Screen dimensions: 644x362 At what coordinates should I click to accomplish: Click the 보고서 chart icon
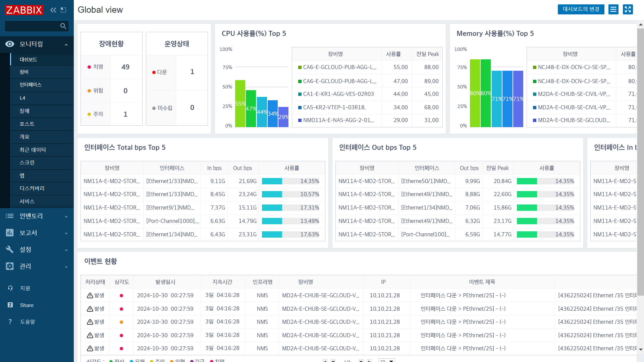coord(10,233)
